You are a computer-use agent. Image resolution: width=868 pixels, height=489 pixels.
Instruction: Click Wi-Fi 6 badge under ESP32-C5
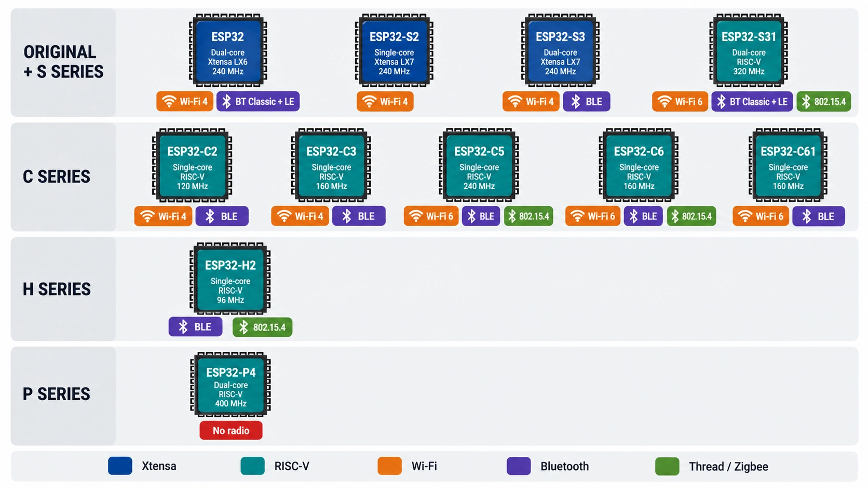pyautogui.click(x=431, y=216)
